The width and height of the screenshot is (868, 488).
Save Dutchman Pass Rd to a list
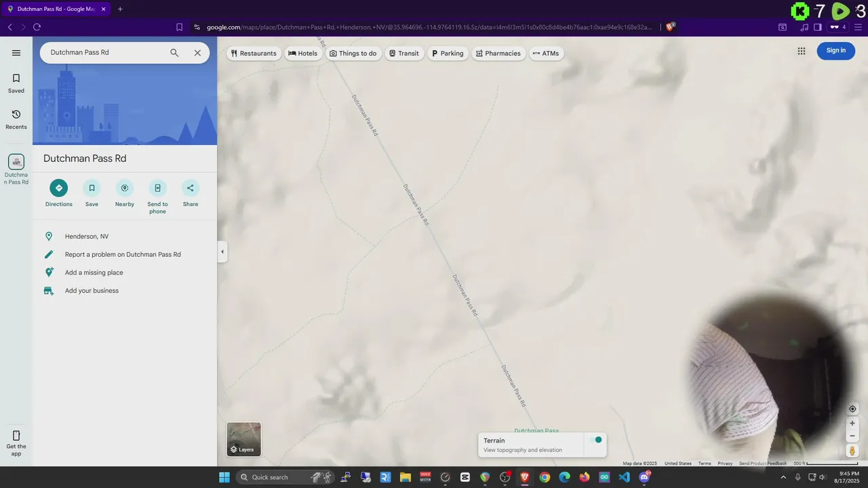pyautogui.click(x=92, y=193)
